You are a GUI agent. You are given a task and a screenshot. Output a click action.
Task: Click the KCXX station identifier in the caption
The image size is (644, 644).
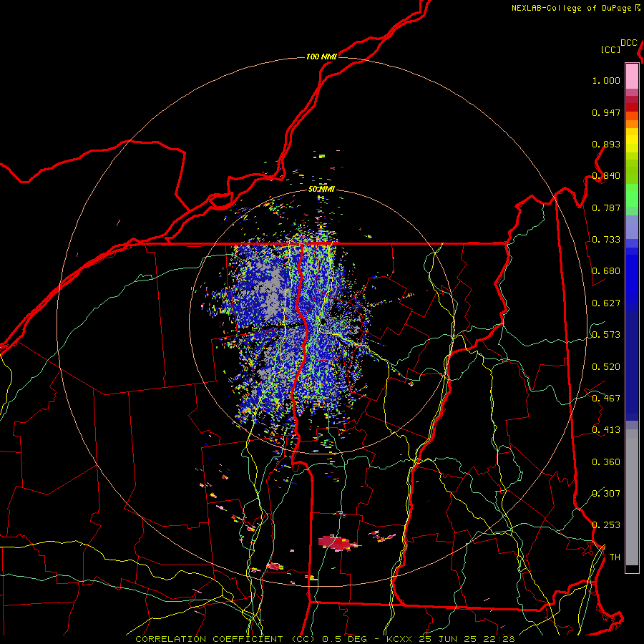pyautogui.click(x=401, y=639)
